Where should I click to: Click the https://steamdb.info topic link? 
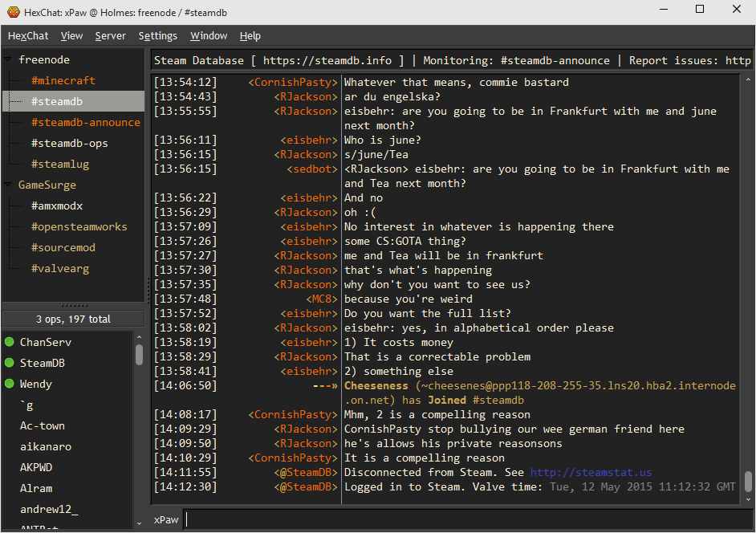coord(327,61)
